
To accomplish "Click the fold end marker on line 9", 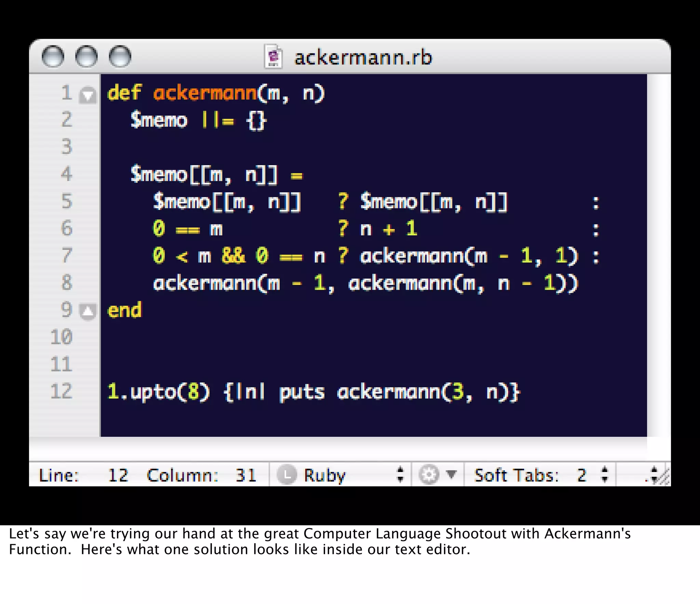I will pyautogui.click(x=88, y=312).
